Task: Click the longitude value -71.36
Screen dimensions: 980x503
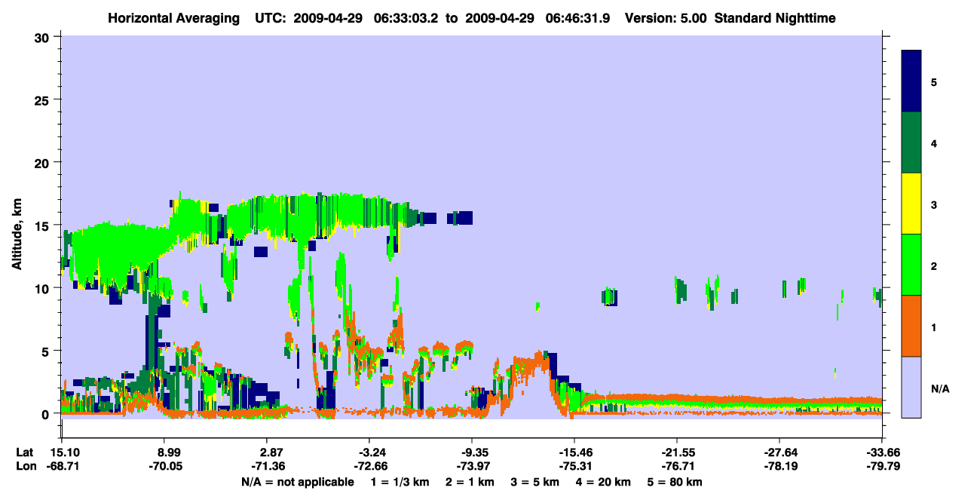Action: [266, 467]
